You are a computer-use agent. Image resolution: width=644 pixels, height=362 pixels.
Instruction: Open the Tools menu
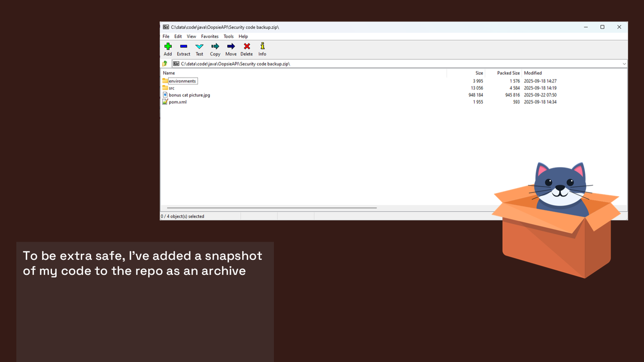[228, 37]
